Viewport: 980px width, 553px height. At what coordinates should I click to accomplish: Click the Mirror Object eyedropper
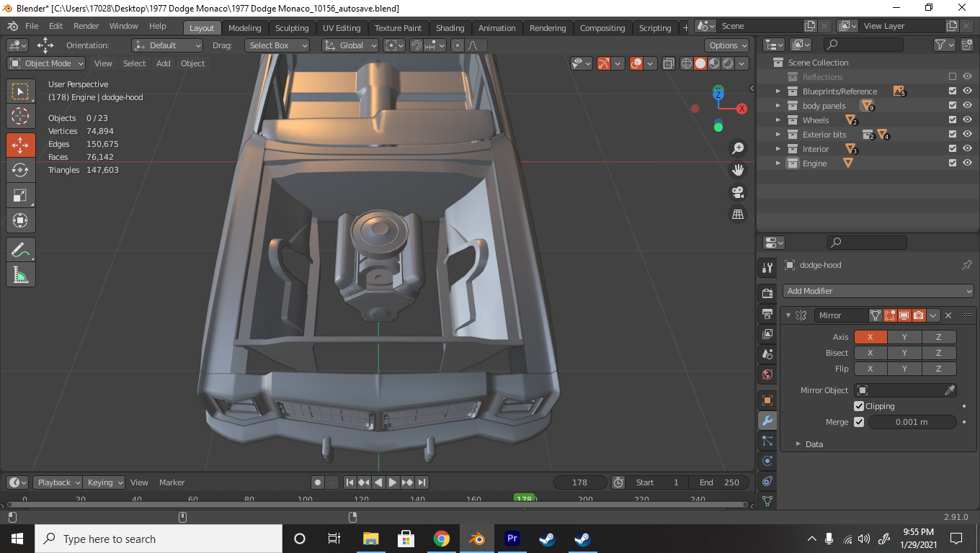click(x=950, y=390)
